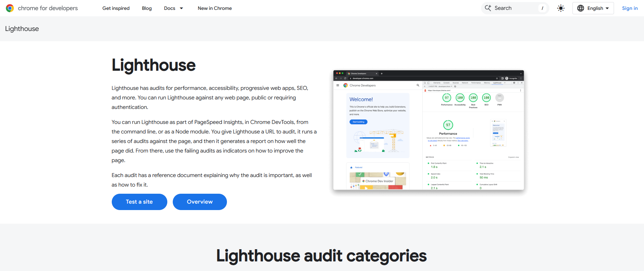The image size is (644, 271).
Task: Click the search sparkle magnifier icon
Action: 488,8
